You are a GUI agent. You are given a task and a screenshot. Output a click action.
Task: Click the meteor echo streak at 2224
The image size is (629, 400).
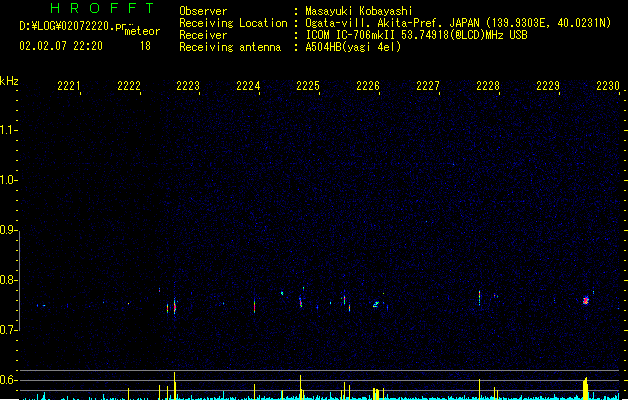tap(254, 306)
